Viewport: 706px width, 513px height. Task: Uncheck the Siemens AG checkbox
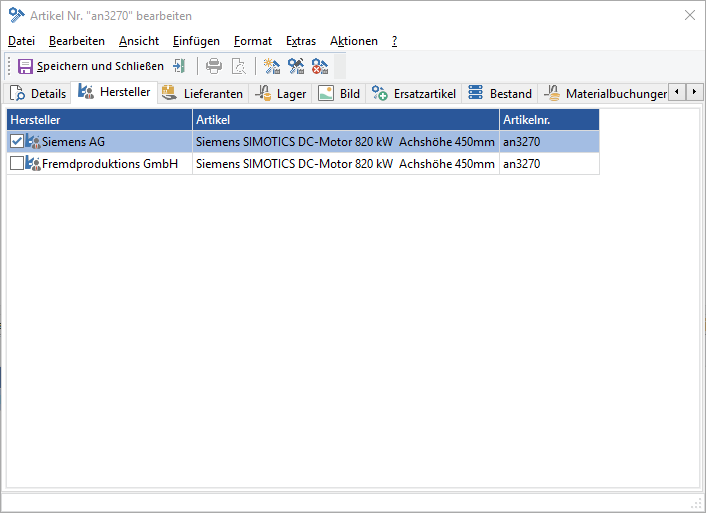tap(17, 141)
